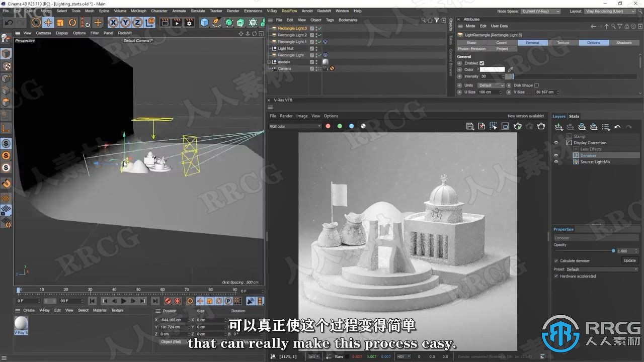Open Edit Render Settings icon

click(x=189, y=23)
